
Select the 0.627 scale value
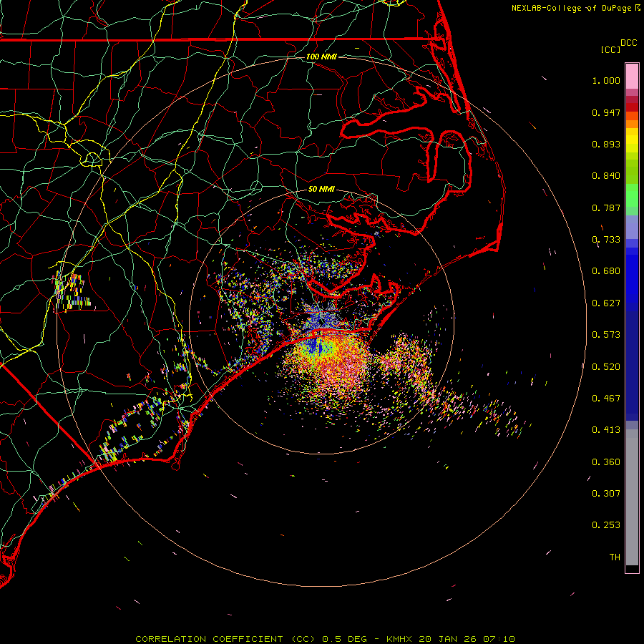pyautogui.click(x=606, y=303)
